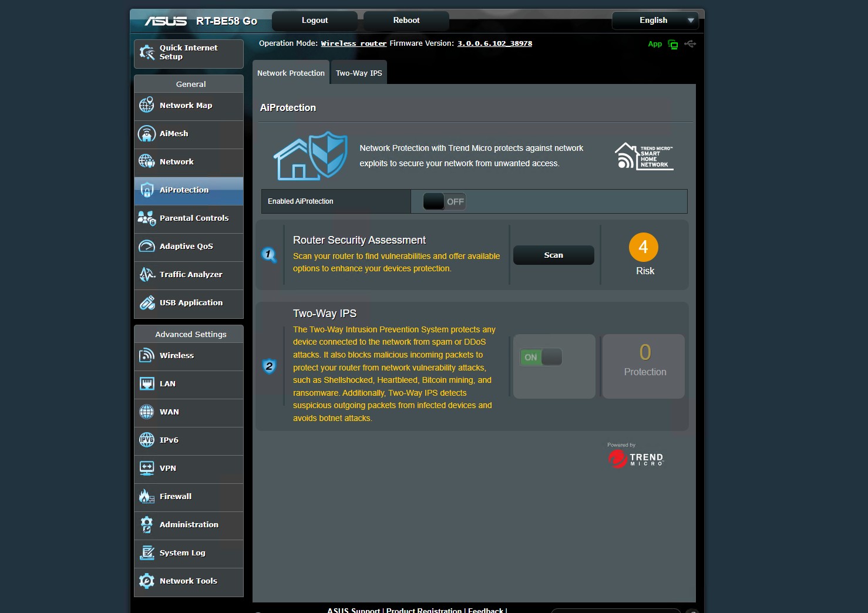This screenshot has width=868, height=613.
Task: Open the Product Registration footer link
Action: (424, 610)
